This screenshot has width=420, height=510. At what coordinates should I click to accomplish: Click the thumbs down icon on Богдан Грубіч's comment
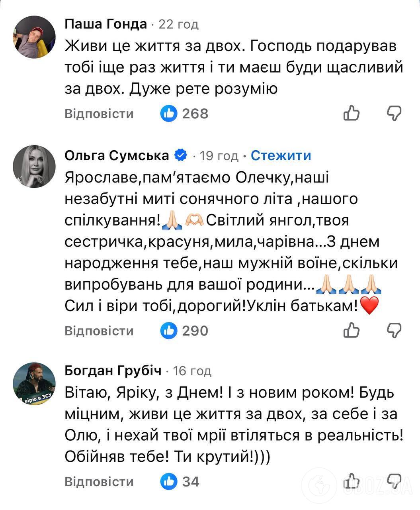point(394,481)
